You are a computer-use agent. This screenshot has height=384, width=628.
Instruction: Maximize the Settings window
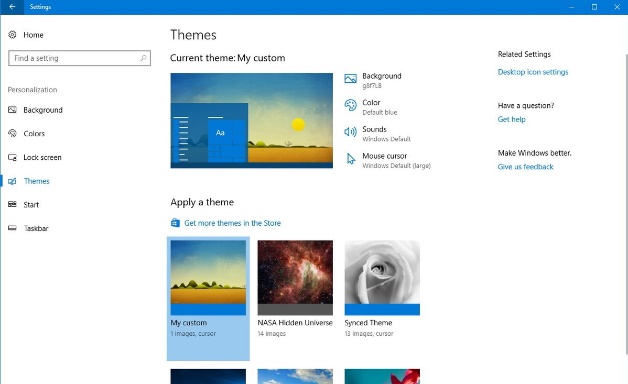(594, 7)
